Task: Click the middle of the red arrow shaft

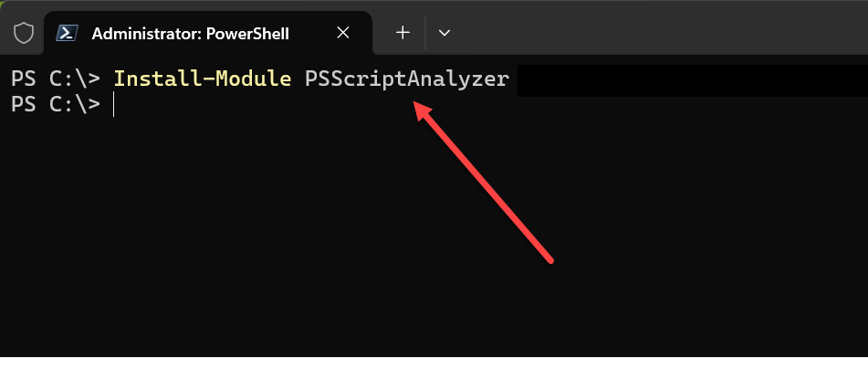Action: click(x=487, y=184)
